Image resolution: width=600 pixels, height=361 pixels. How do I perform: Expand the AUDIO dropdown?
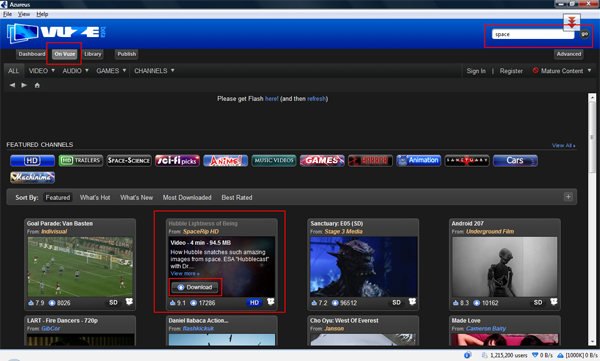point(76,71)
